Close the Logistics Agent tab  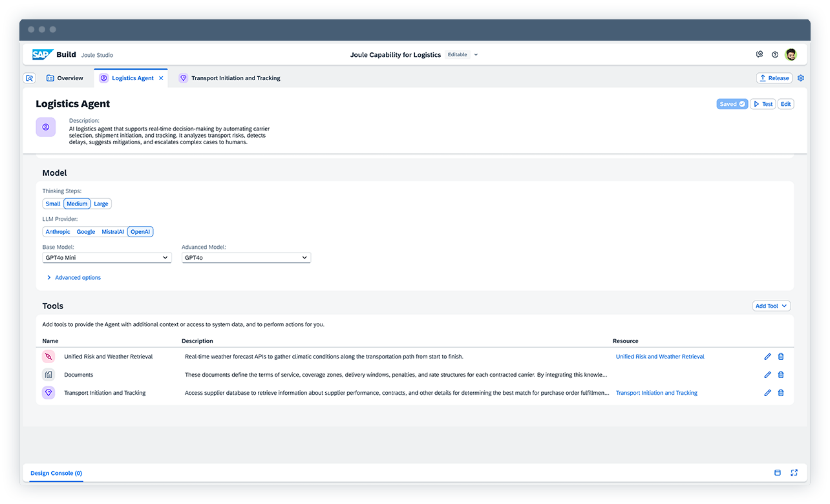pos(161,78)
